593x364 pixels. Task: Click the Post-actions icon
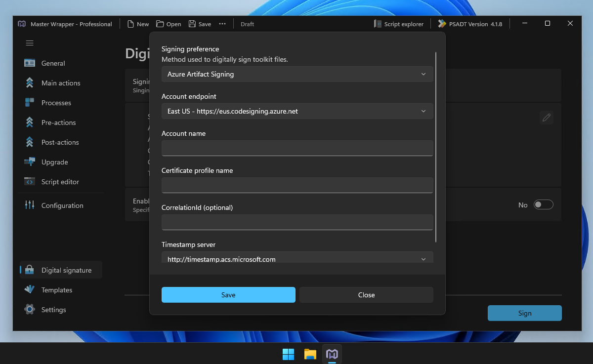(30, 142)
